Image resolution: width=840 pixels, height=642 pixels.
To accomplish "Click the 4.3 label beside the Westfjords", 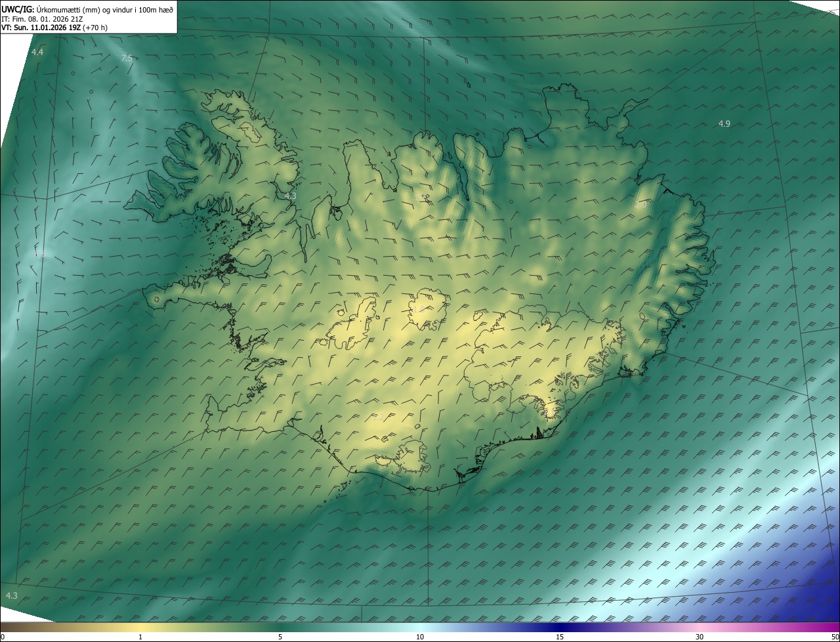I will [x=291, y=196].
